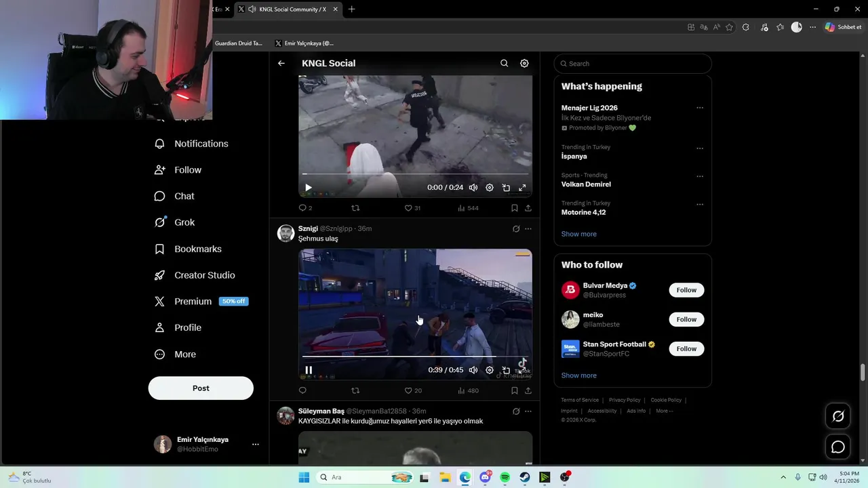
Task: Open options for the Volkan Demirel trend
Action: tap(700, 176)
